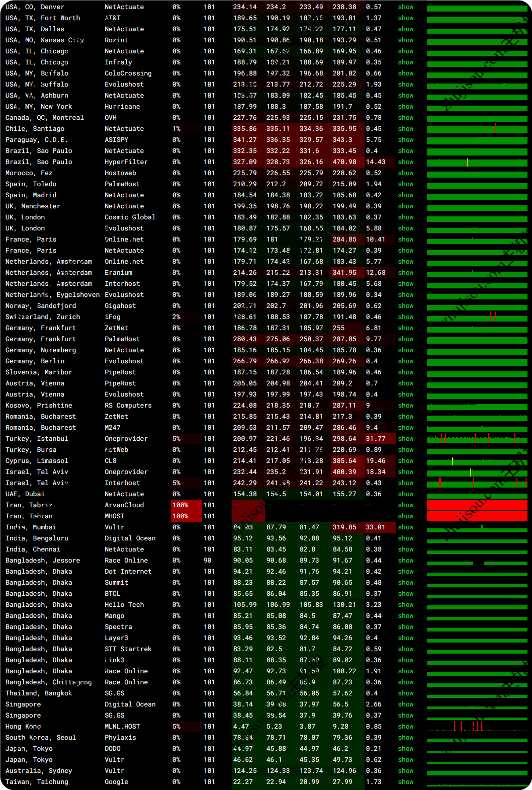Click 100% loss cell for Iran, Tehran

point(186,516)
